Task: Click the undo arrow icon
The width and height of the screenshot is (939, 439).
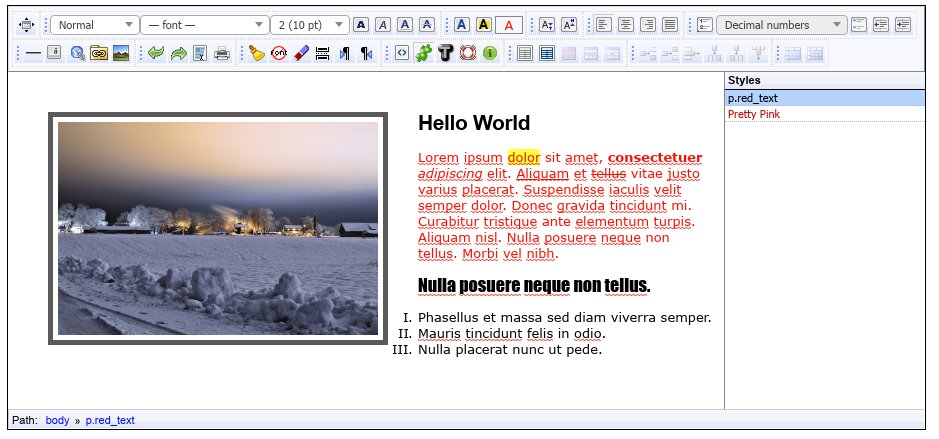Action: [x=156, y=54]
